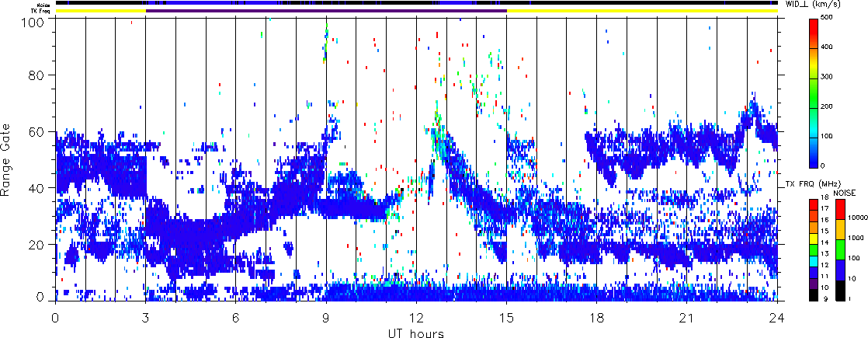Click the 13 label on TX FRQ scale
868x338 pixels.
click(825, 254)
